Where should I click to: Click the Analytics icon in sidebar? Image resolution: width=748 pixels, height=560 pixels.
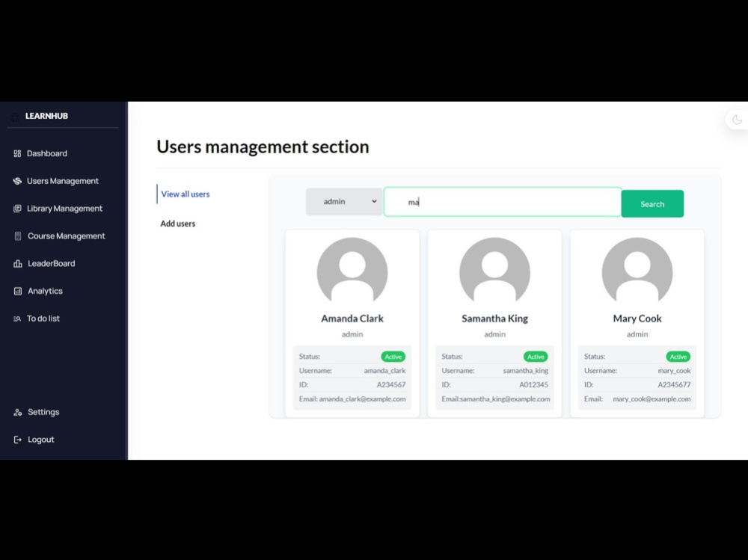(18, 291)
